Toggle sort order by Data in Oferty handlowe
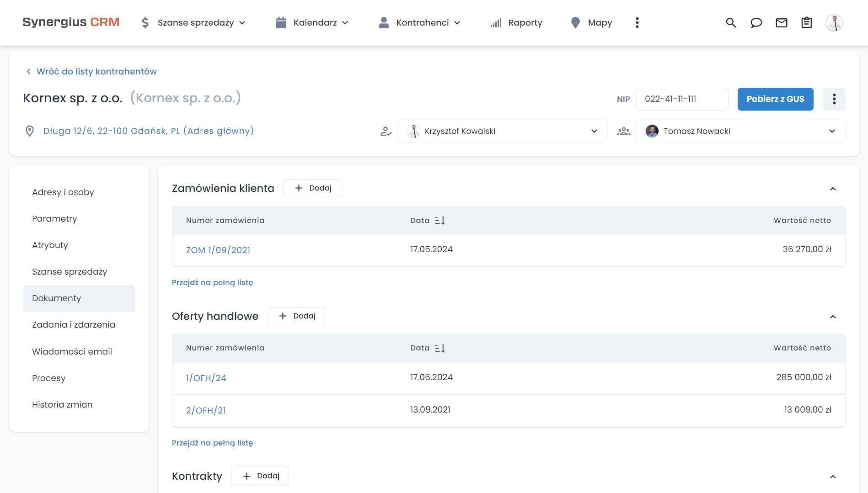This screenshot has height=493, width=868. point(440,348)
